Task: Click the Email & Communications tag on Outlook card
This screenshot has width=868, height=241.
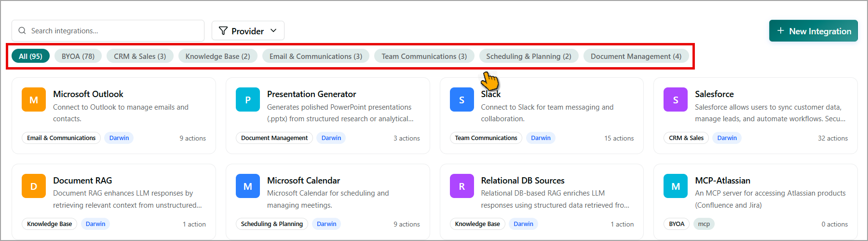Action: click(61, 138)
